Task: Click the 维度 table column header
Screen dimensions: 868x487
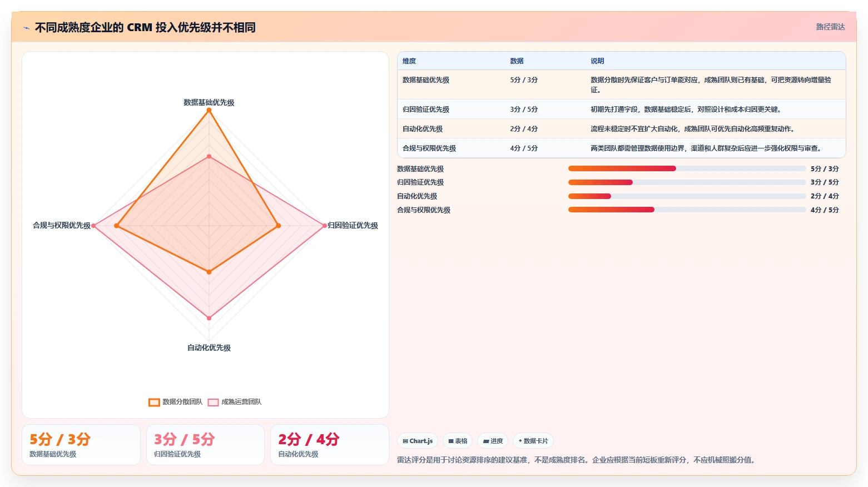Action: tap(409, 61)
